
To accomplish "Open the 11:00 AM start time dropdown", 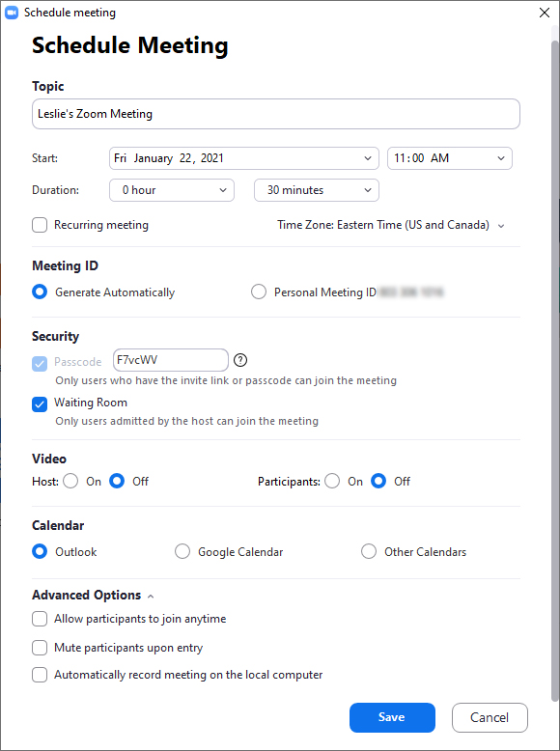I will 450,158.
